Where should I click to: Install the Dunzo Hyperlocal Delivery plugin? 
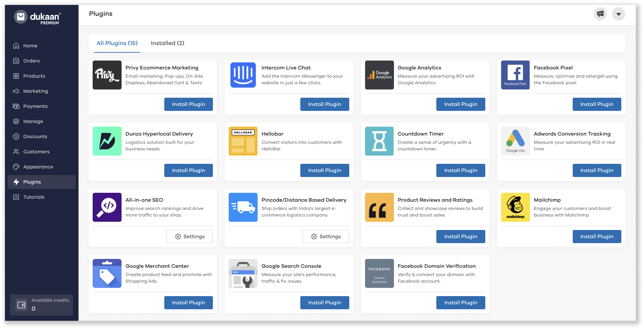click(189, 170)
